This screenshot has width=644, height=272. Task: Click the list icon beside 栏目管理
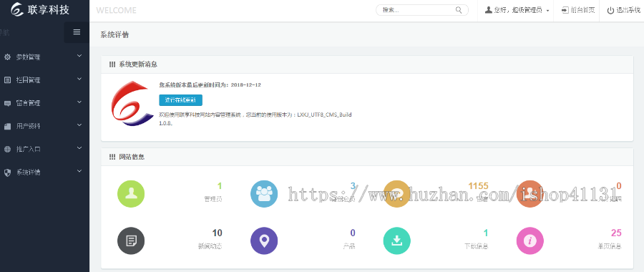click(x=7, y=80)
